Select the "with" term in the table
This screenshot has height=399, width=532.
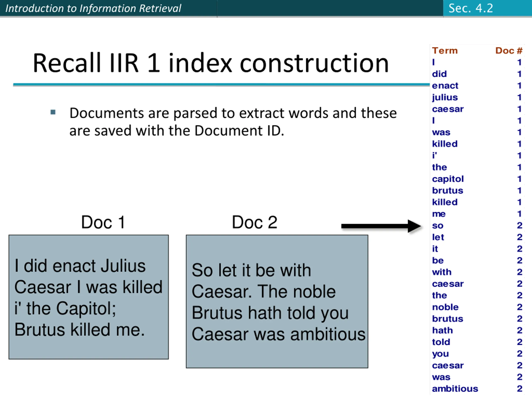pyautogui.click(x=442, y=272)
